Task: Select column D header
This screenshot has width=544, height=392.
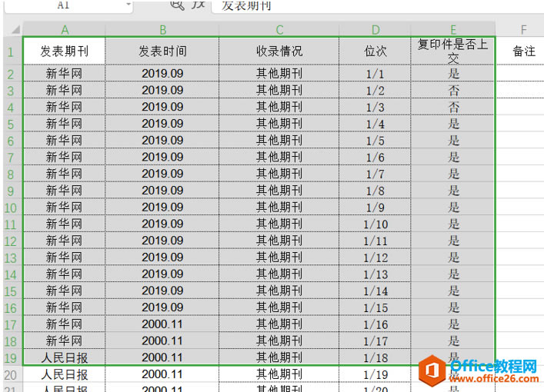Action: pyautogui.click(x=375, y=30)
